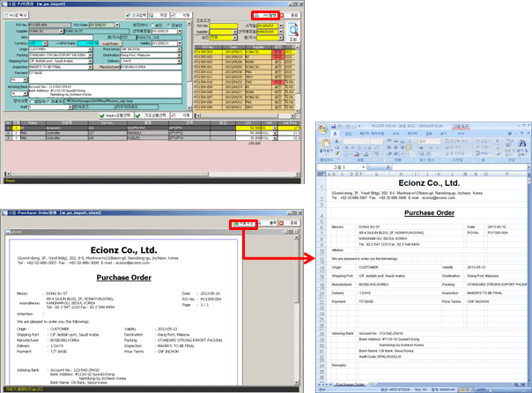Click the print button in Purchase Order window

click(x=268, y=223)
